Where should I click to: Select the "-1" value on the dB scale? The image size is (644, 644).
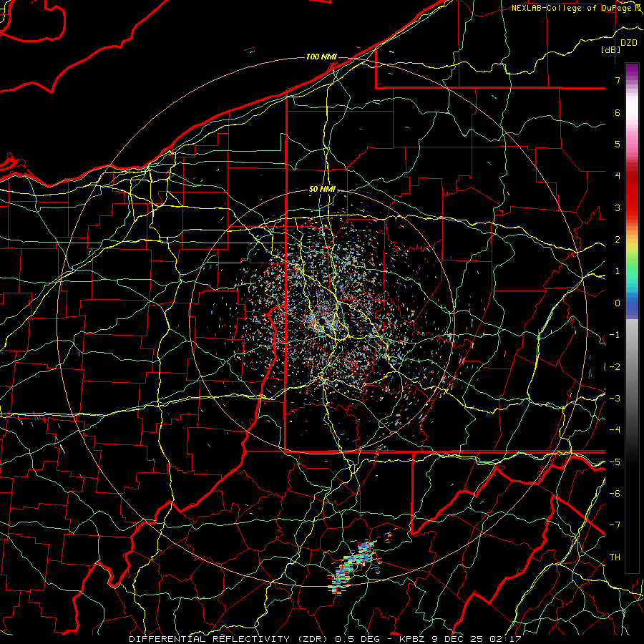coord(615,335)
